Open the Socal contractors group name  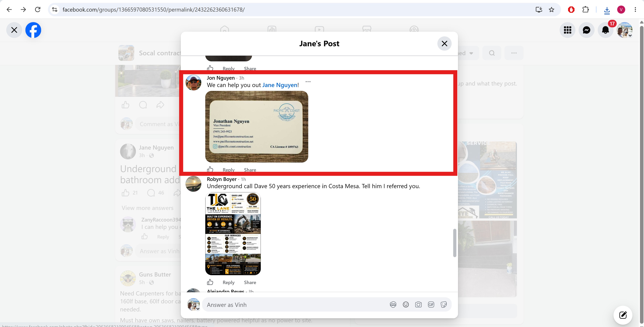click(x=160, y=53)
